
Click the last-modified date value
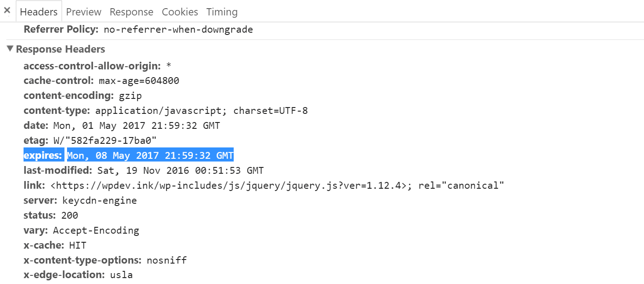(x=180, y=171)
